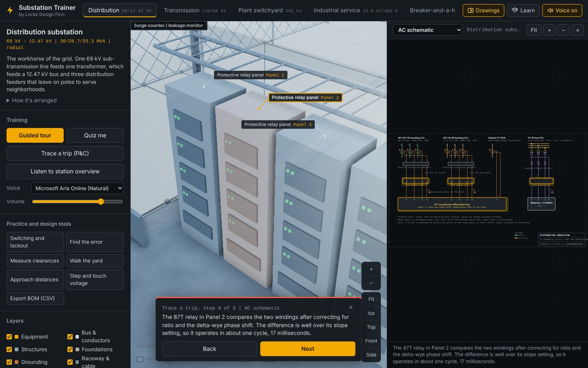
Task: Zoom out the drawing with minus button
Action: click(563, 30)
